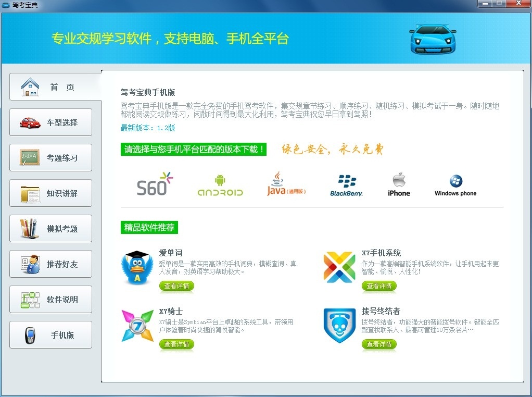Click the blue sports car banner image
The image size is (532, 397).
[433, 39]
